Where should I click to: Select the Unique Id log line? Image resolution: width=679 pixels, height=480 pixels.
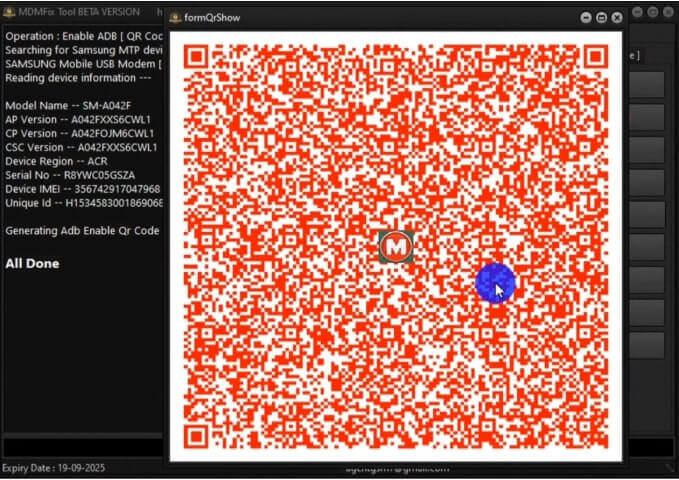click(x=84, y=203)
